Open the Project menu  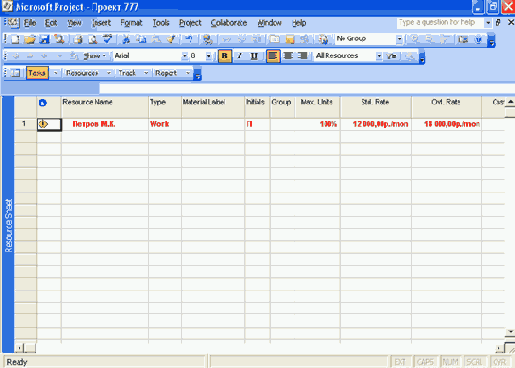[x=190, y=23]
